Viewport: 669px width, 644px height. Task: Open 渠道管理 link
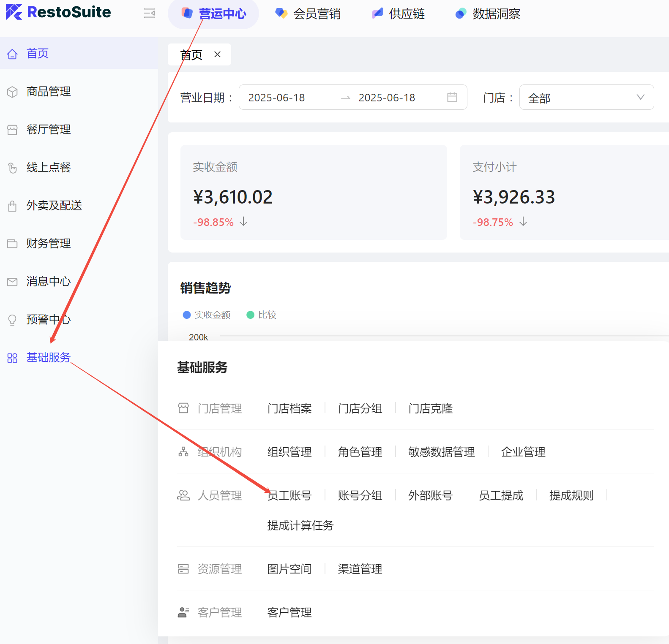point(360,569)
